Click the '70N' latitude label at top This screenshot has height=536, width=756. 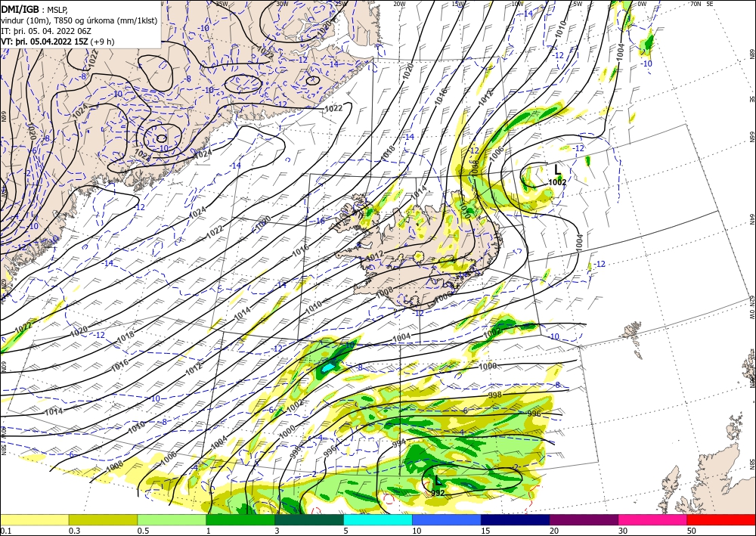coord(696,4)
